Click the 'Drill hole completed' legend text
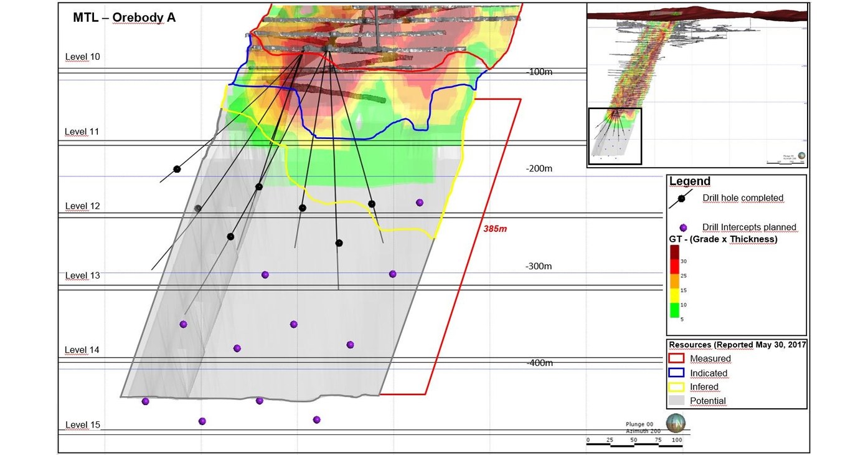Viewport: 868px width, 455px height. coord(743,198)
